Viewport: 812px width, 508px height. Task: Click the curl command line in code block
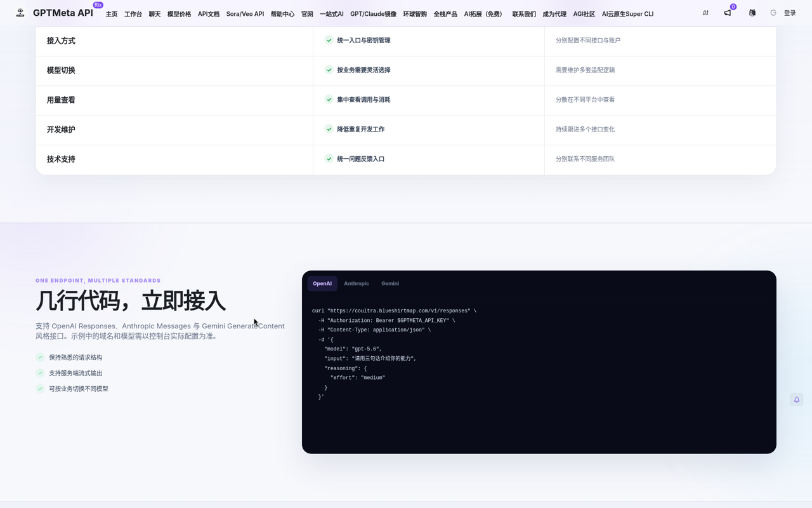[x=394, y=311]
